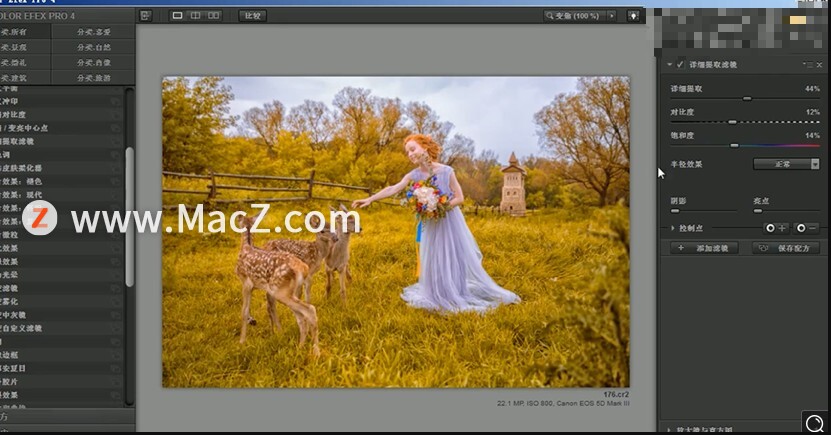Click the favorite icon on the 对比度 row
The height and width of the screenshot is (435, 831).
[116, 114]
